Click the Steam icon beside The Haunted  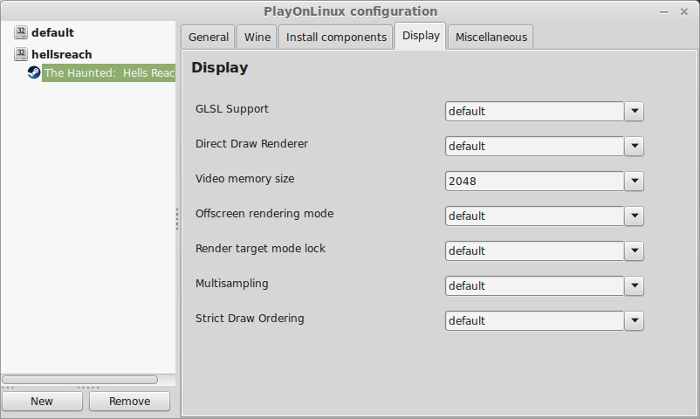(34, 72)
